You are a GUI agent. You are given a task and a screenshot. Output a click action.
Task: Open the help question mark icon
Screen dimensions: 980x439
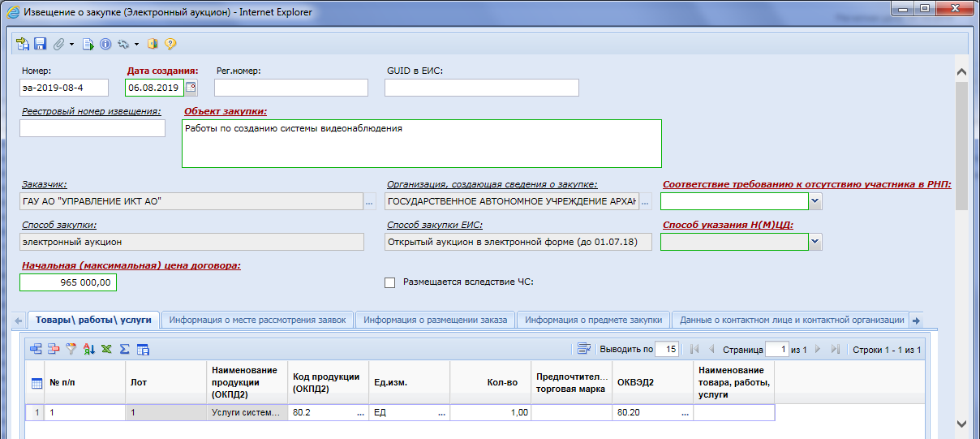tap(170, 44)
